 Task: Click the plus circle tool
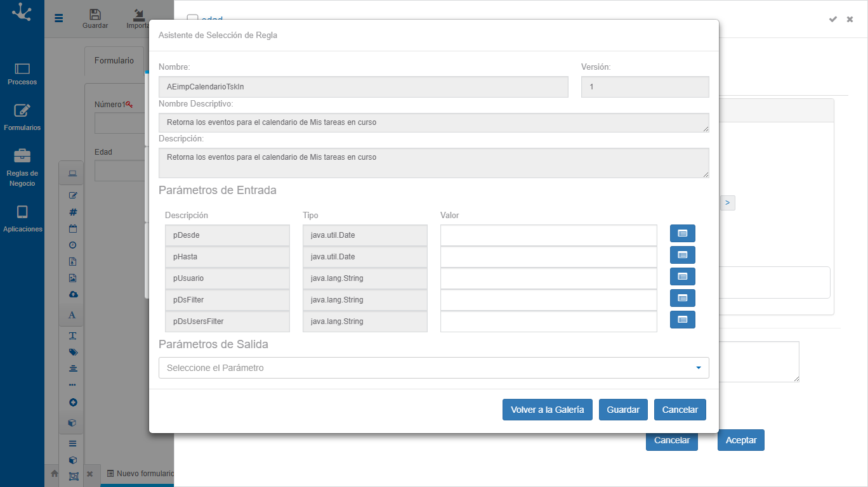pos(72,402)
